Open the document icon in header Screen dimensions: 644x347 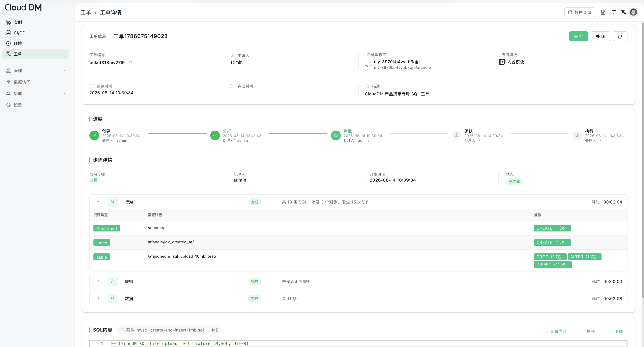(x=603, y=12)
